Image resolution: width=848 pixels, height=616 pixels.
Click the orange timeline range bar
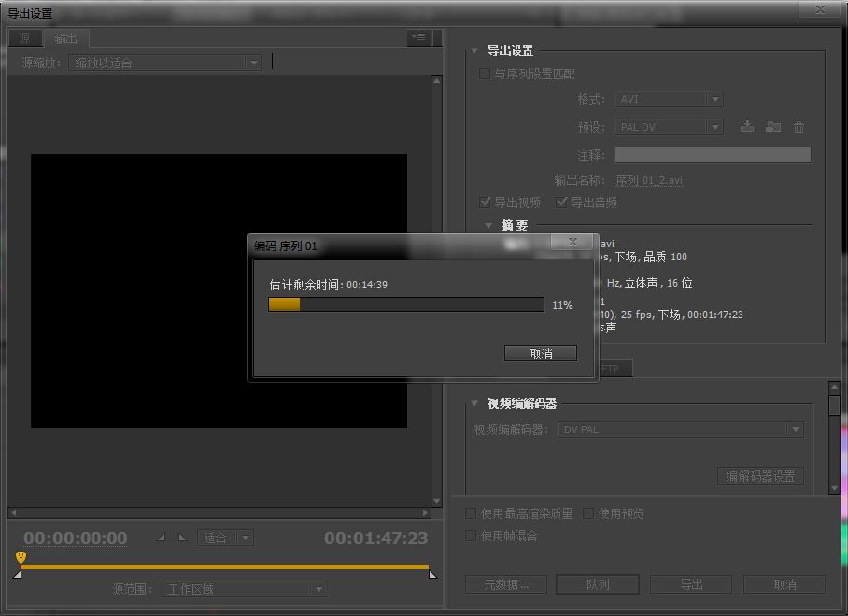pos(225,567)
